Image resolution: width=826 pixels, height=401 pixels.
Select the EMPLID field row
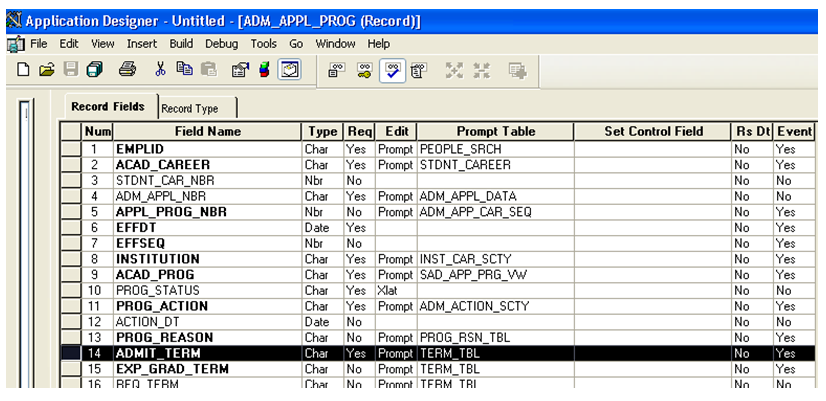click(439, 149)
